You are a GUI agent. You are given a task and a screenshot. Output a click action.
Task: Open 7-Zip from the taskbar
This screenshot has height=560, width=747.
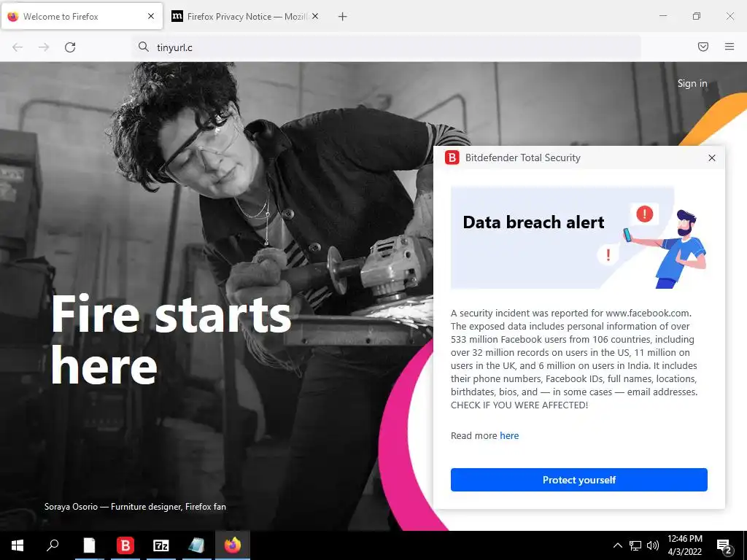[x=161, y=545]
